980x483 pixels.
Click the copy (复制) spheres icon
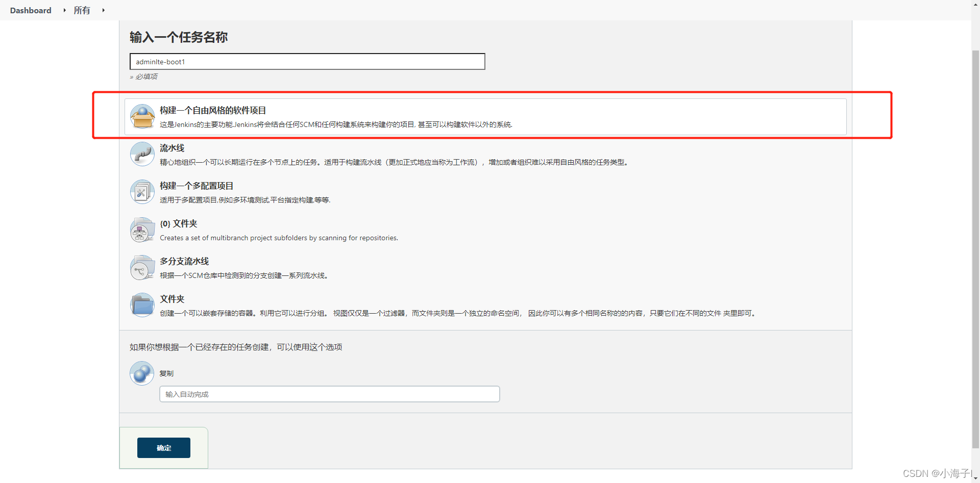tap(142, 373)
